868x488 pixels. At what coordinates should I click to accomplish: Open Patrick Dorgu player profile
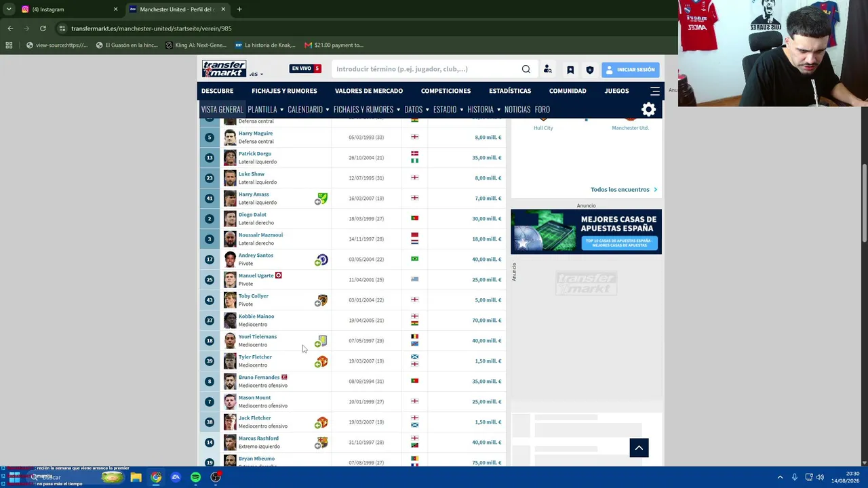255,154
